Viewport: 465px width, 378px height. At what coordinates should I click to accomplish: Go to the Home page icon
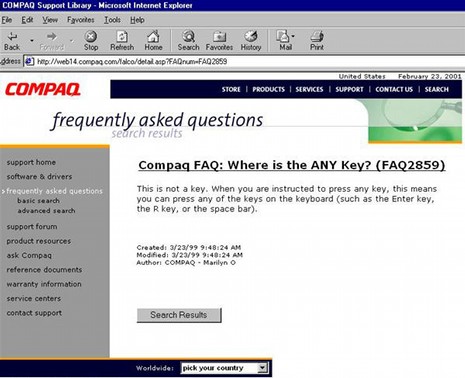click(x=153, y=36)
